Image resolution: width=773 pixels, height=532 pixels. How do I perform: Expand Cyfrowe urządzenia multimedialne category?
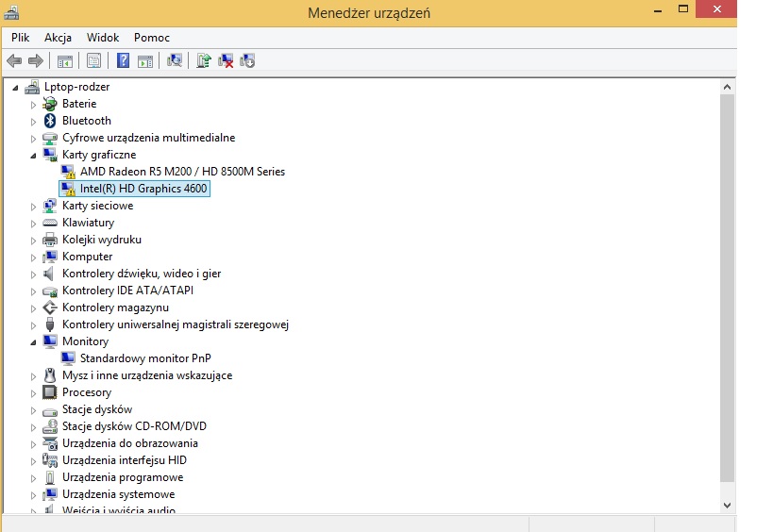(33, 139)
